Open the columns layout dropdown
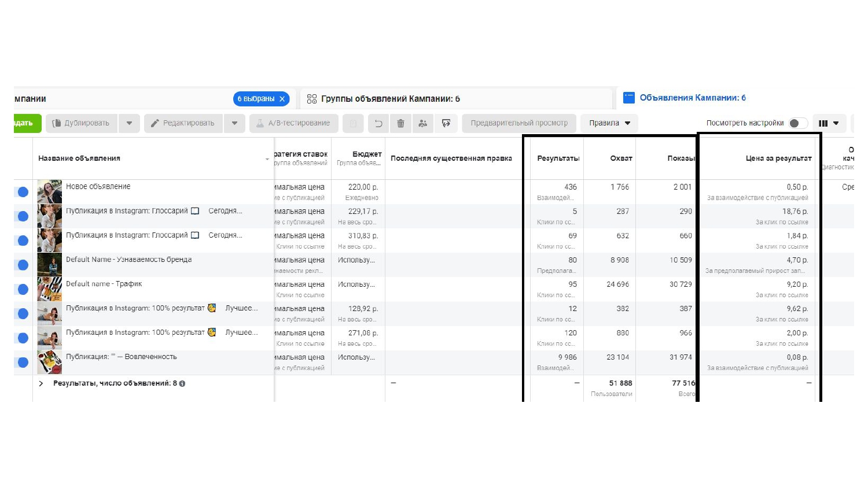 pos(829,123)
